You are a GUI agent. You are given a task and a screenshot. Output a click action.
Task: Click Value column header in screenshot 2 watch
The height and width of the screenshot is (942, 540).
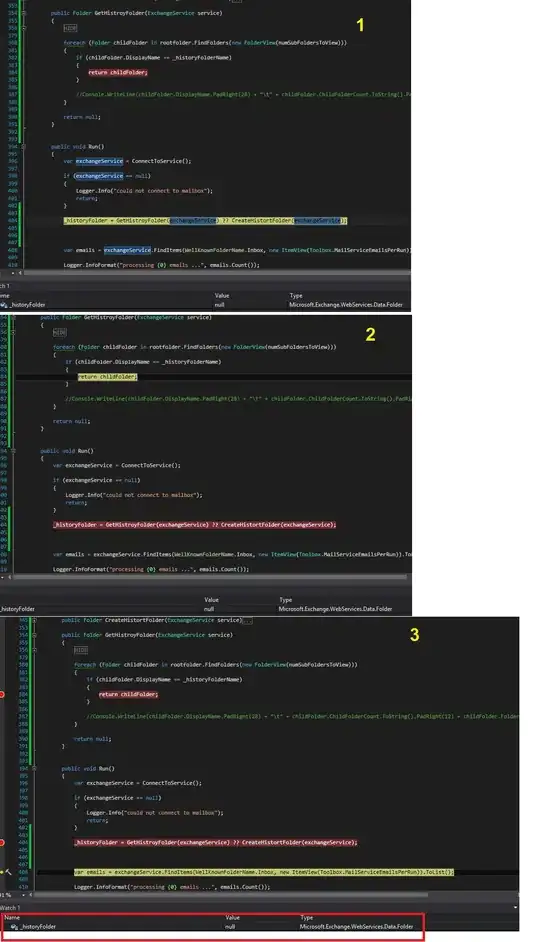(x=211, y=600)
